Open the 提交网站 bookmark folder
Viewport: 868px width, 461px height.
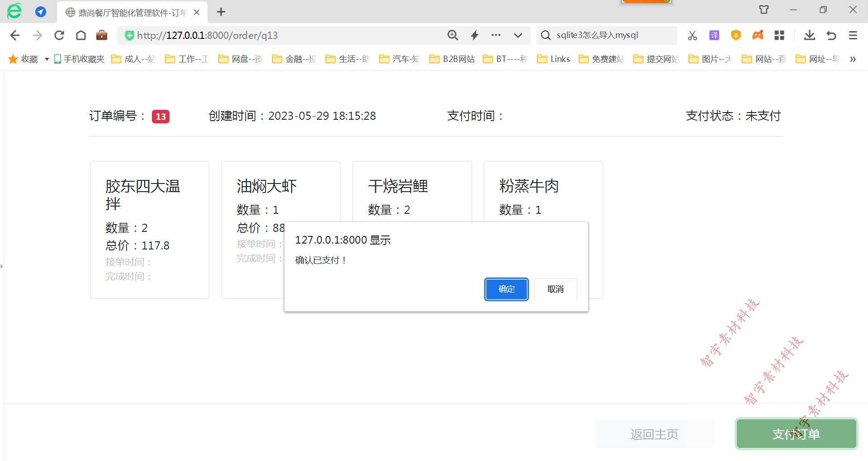coord(656,59)
